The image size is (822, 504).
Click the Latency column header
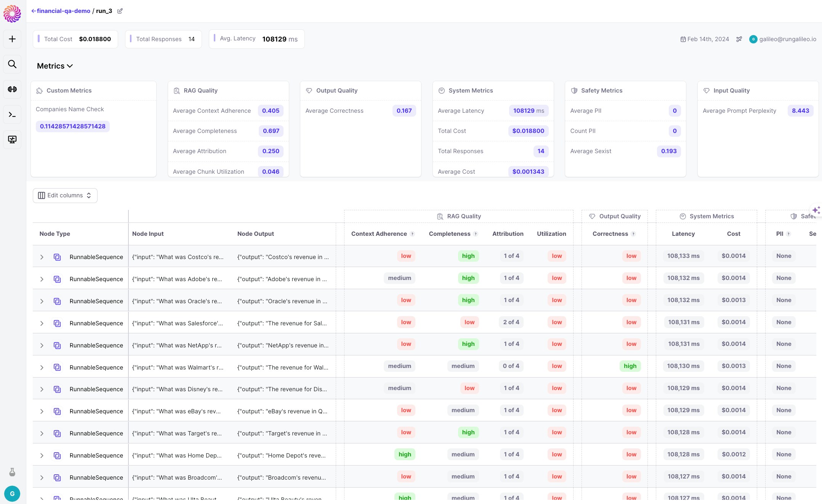click(683, 234)
